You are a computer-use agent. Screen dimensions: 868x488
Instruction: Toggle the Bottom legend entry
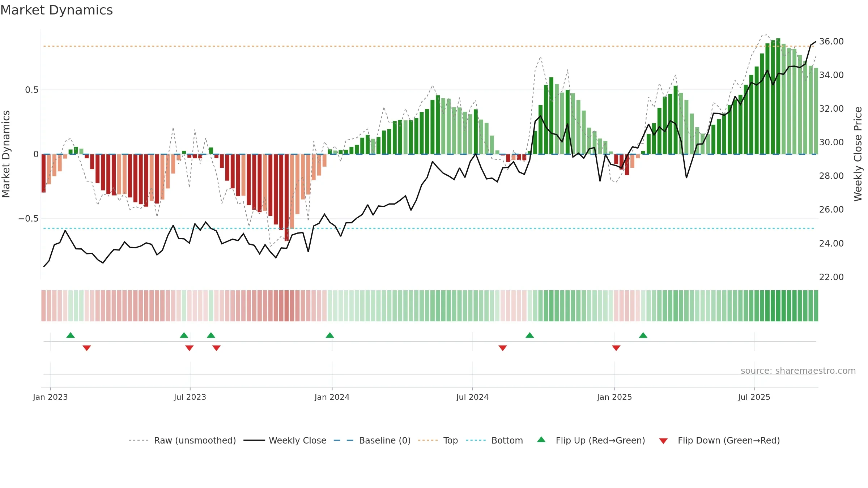pos(494,440)
